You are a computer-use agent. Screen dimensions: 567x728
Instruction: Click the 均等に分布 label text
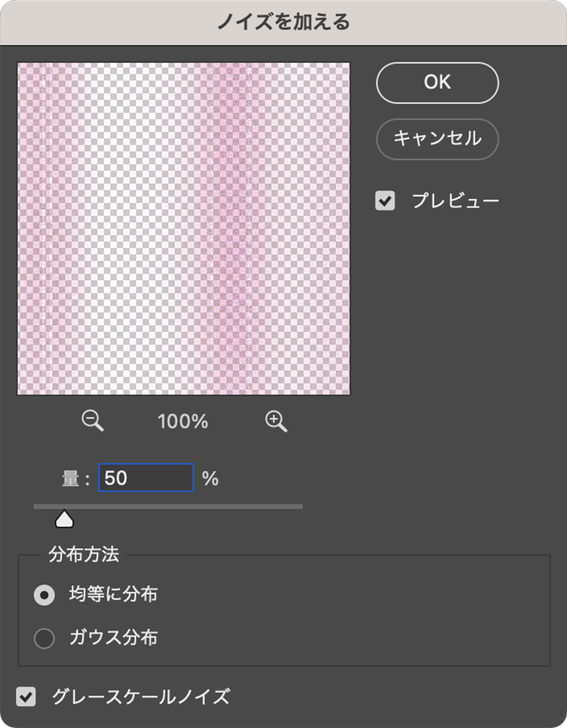click(x=113, y=595)
